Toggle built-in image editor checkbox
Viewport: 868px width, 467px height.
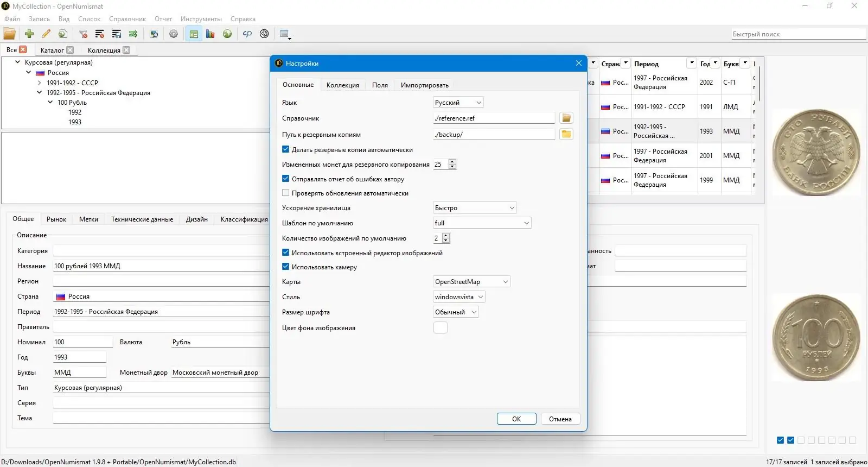[286, 253]
